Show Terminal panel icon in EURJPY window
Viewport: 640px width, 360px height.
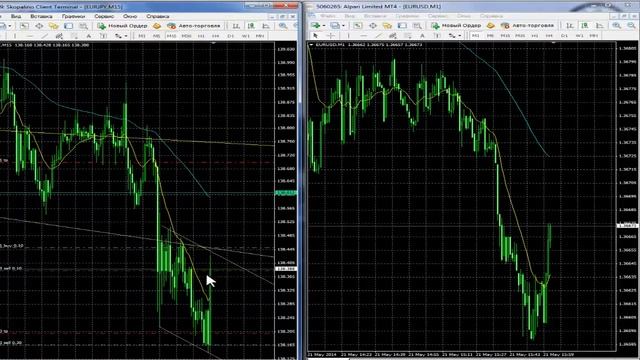(x=68, y=26)
